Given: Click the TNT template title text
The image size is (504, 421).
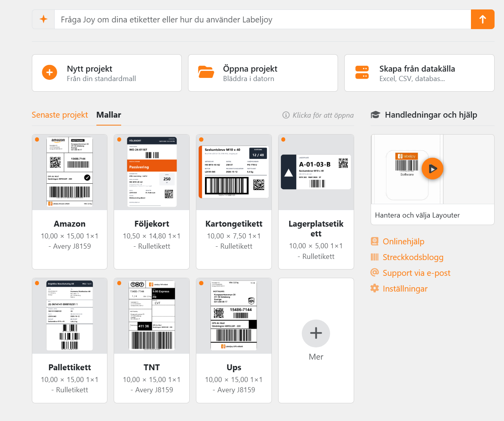Looking at the screenshot, I should 152,367.
